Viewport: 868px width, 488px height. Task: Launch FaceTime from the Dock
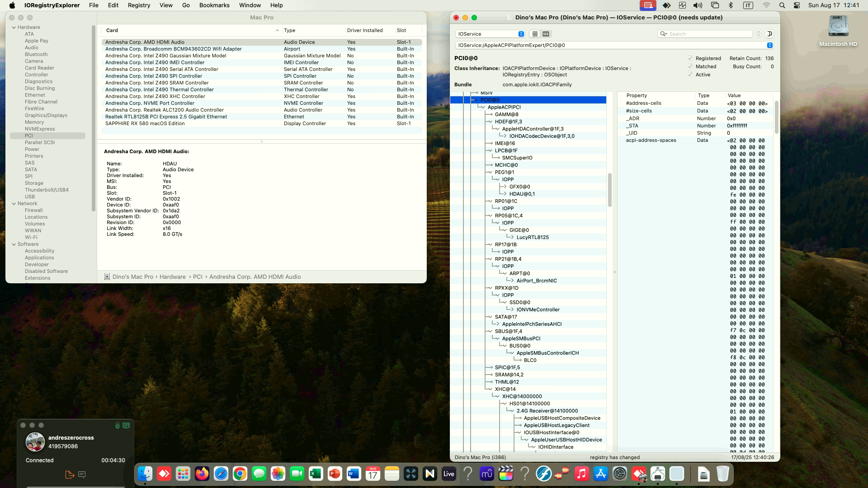point(297,474)
